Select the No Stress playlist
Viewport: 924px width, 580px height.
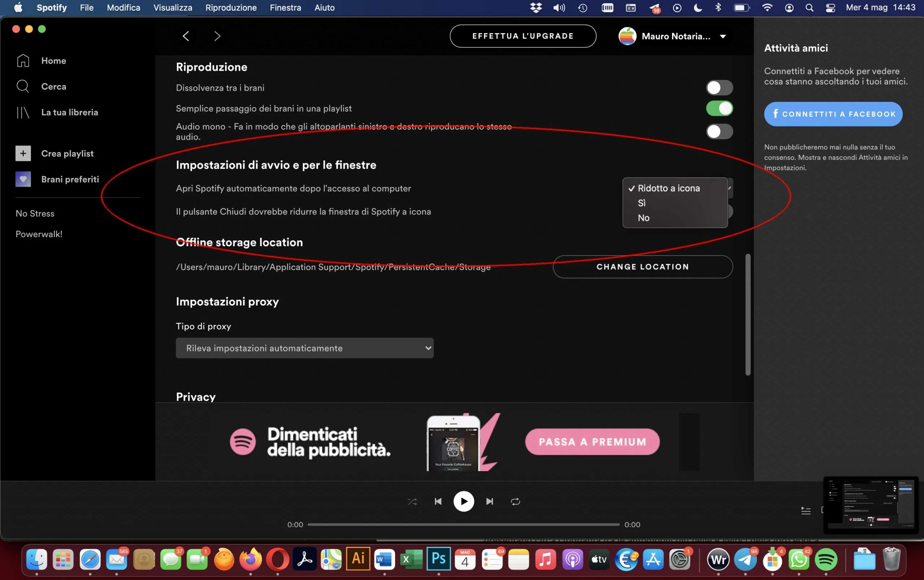35,213
